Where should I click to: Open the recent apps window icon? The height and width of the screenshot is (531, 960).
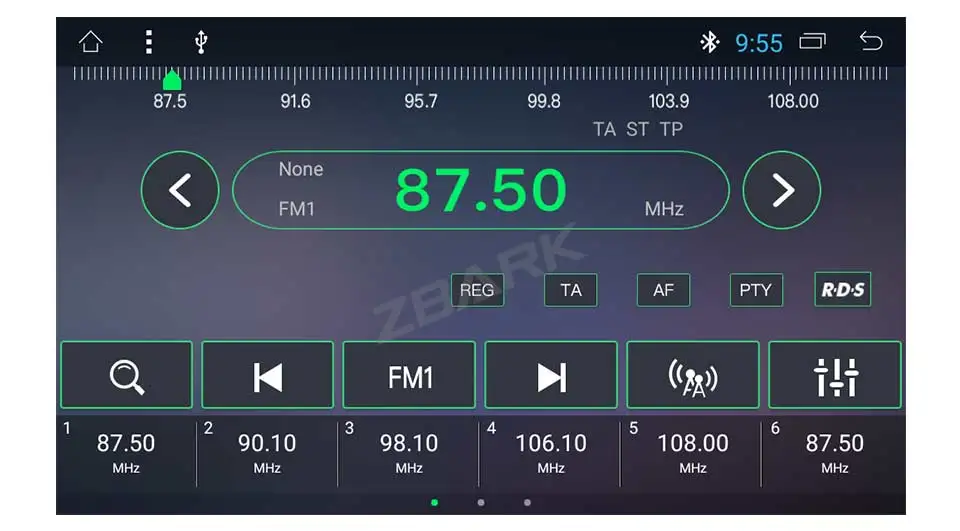click(x=812, y=41)
